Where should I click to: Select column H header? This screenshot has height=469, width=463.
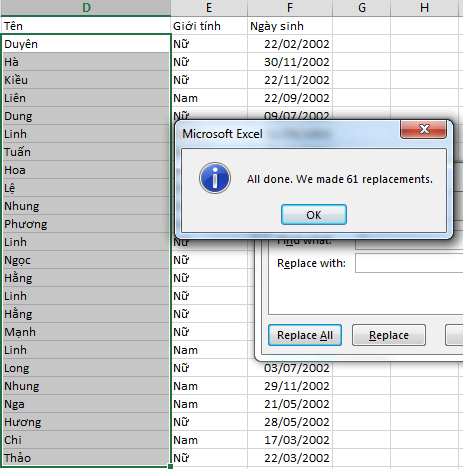coord(424,8)
